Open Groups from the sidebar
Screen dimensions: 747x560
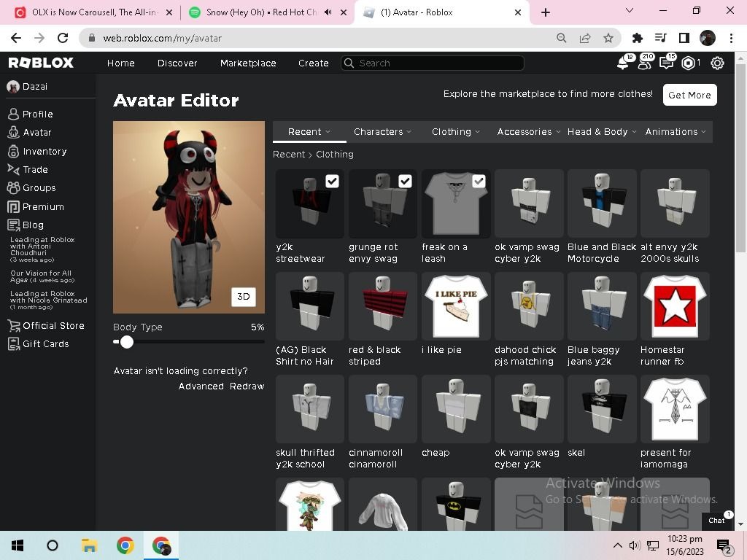pos(38,187)
